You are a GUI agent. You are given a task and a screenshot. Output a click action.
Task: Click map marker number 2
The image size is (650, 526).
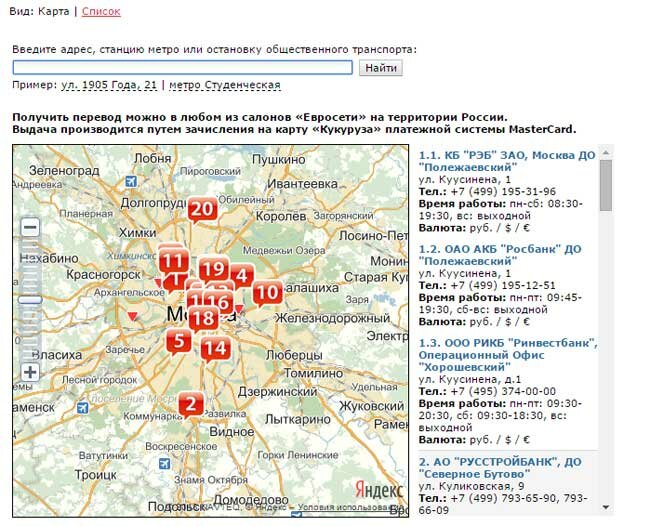[x=191, y=404]
